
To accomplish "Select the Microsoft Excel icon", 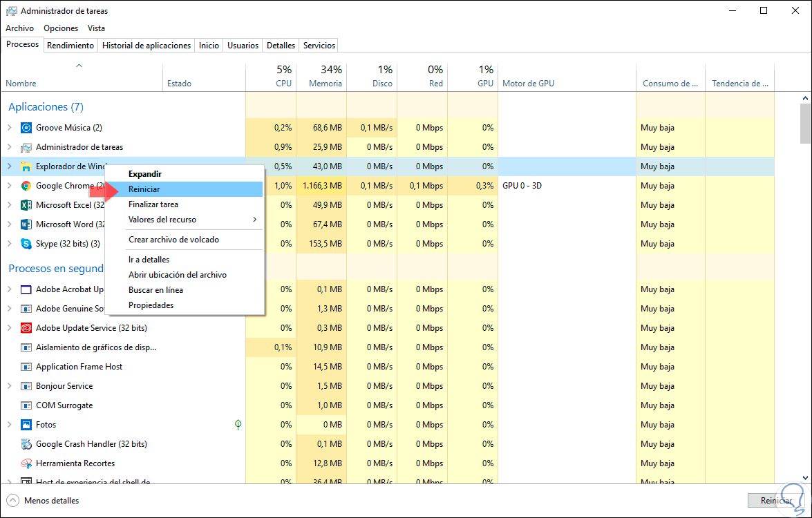I will (x=26, y=205).
